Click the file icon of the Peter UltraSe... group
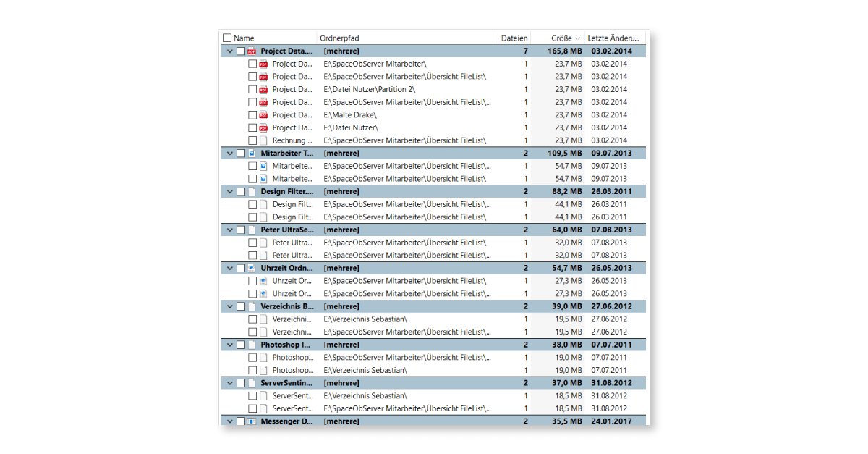 click(x=252, y=230)
